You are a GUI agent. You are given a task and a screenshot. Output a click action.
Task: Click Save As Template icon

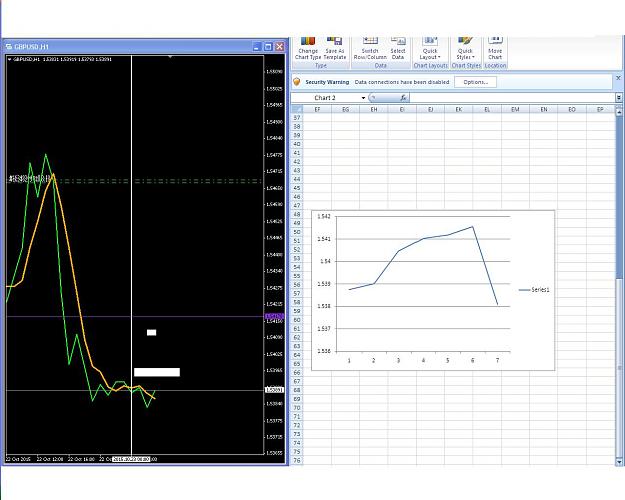(334, 41)
